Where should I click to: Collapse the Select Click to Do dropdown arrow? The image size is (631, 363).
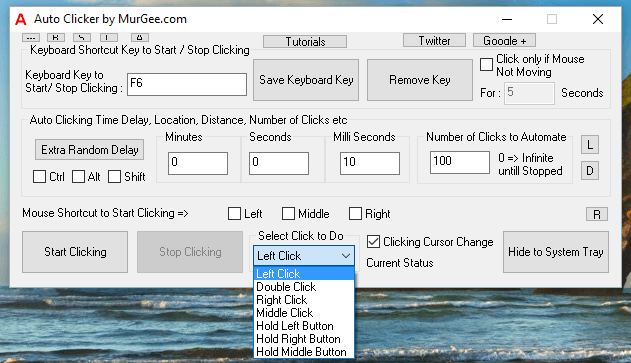(346, 256)
